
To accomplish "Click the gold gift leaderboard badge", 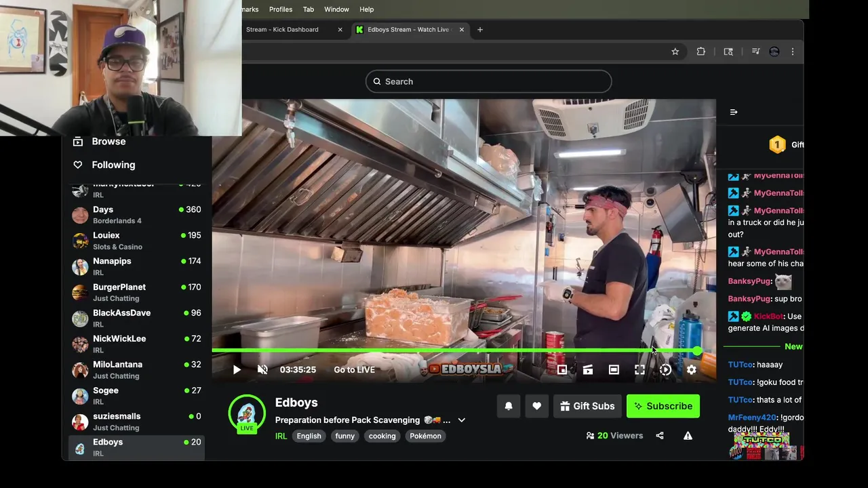I will pos(777,144).
